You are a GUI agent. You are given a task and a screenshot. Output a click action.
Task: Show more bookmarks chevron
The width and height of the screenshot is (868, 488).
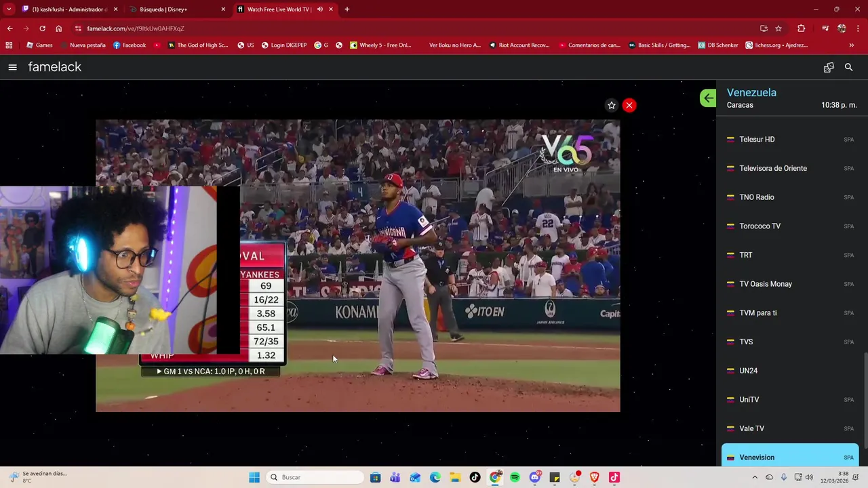click(852, 45)
